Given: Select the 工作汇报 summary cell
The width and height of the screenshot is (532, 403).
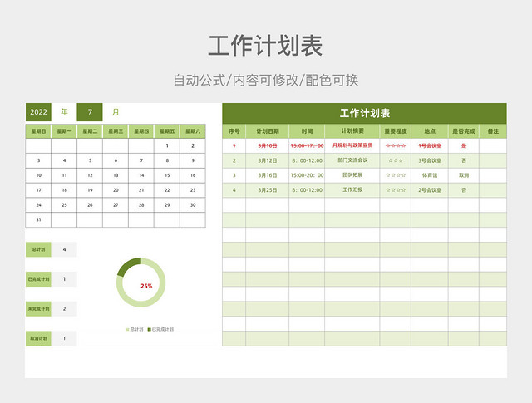Looking at the screenshot, I should click(352, 190).
